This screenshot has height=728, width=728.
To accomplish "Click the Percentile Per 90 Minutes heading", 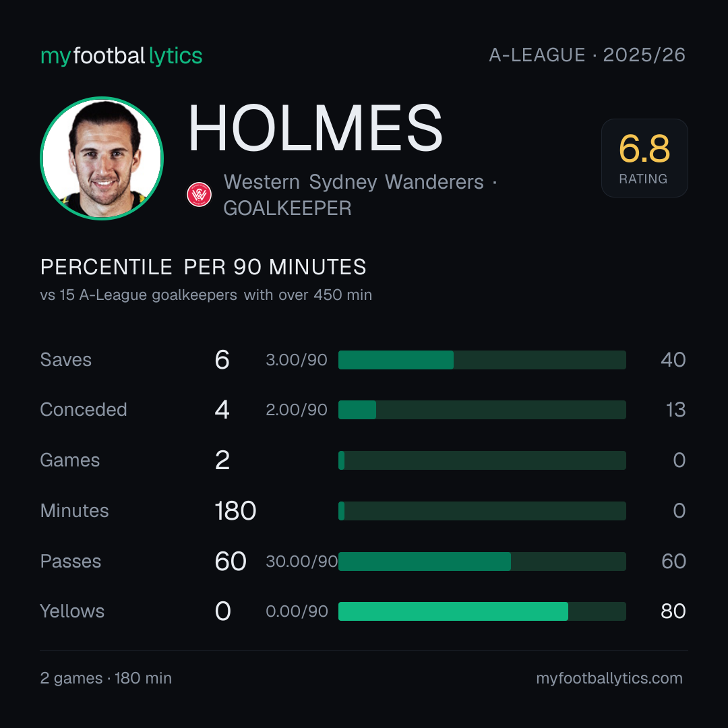I will point(204,267).
